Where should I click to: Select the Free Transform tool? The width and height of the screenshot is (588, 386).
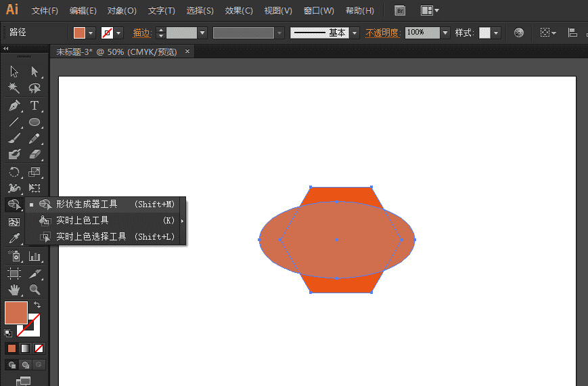tap(35, 188)
